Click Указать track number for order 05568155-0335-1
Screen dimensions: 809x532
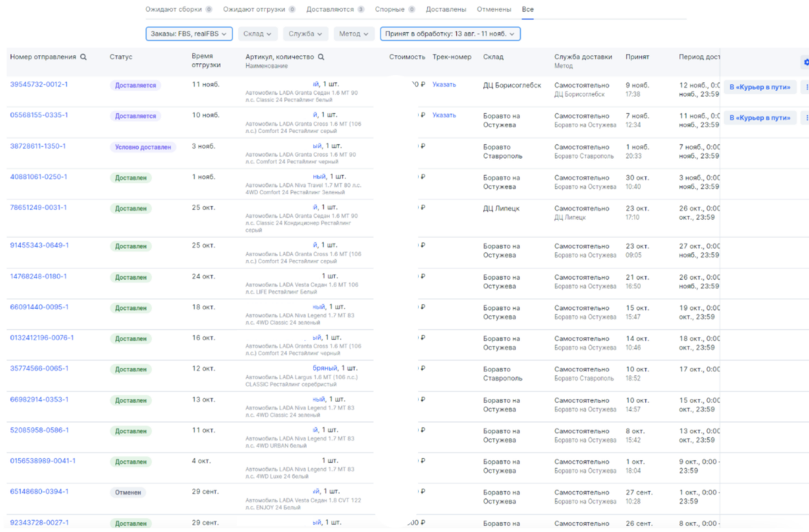tap(444, 115)
